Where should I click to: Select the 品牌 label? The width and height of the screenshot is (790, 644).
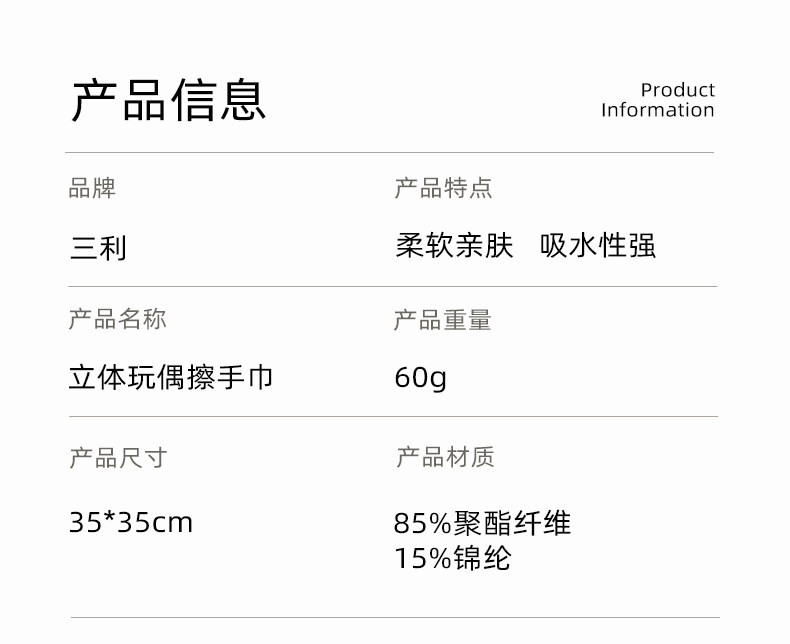click(x=92, y=188)
